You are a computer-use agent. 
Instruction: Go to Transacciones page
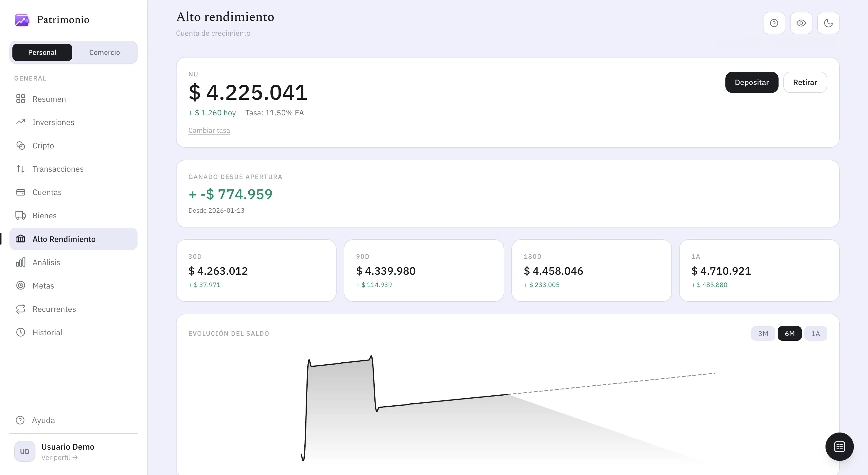click(x=74, y=169)
